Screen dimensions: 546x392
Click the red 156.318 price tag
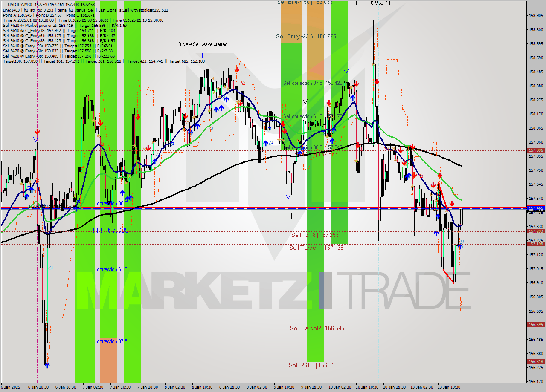536,362
